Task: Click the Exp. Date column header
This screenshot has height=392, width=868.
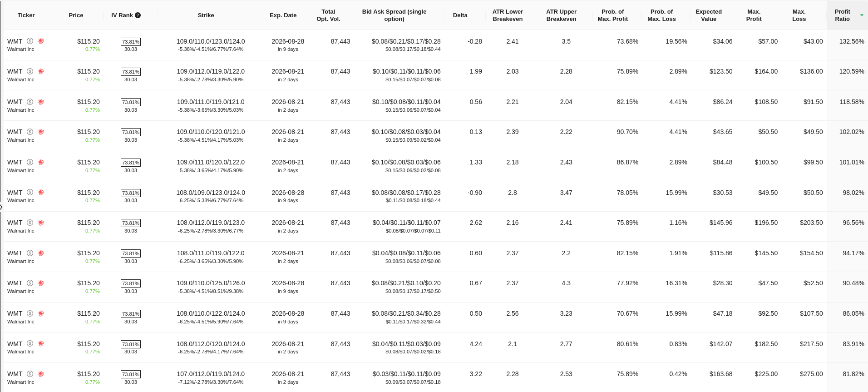Action: click(x=283, y=15)
